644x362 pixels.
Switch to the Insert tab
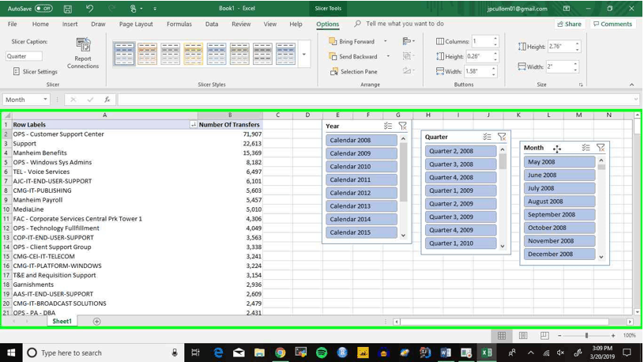(70, 25)
